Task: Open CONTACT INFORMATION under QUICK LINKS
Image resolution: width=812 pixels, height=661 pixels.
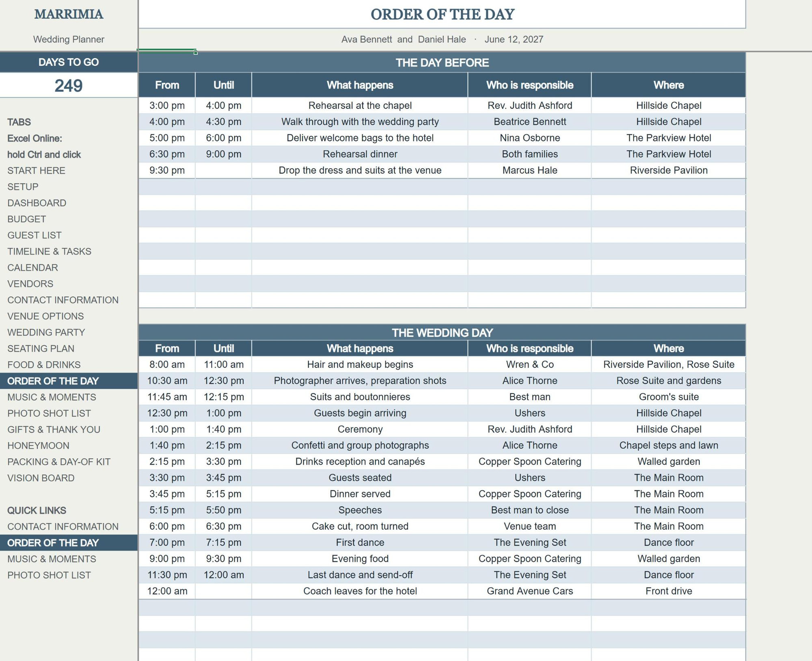Action: click(x=63, y=527)
